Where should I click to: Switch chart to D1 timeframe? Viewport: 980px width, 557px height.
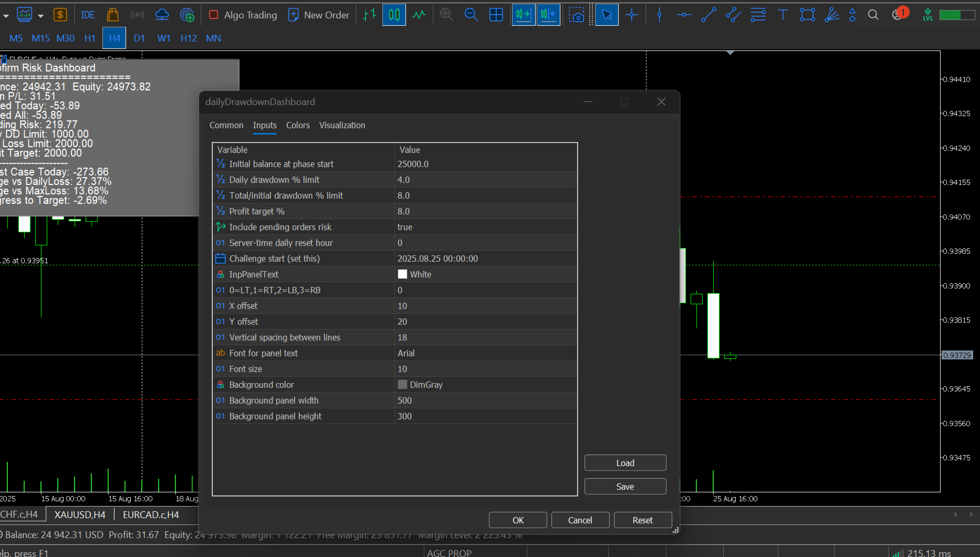[x=139, y=38]
